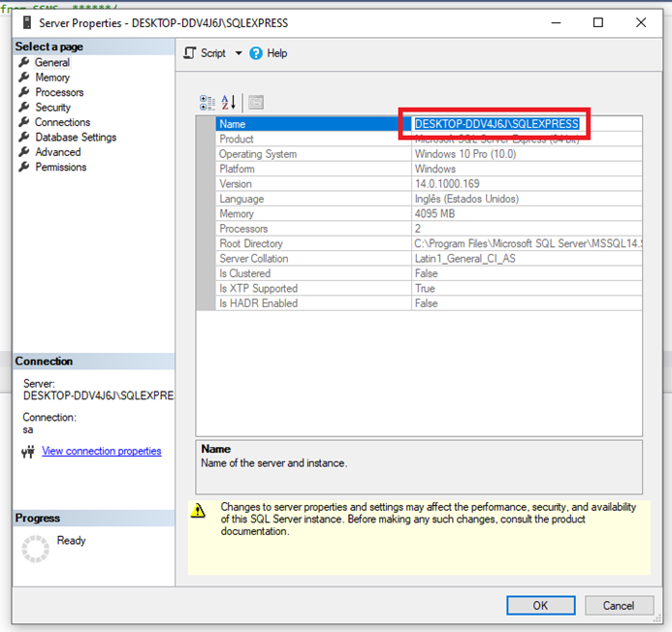Select the Language property label
The image size is (672, 632).
click(241, 199)
